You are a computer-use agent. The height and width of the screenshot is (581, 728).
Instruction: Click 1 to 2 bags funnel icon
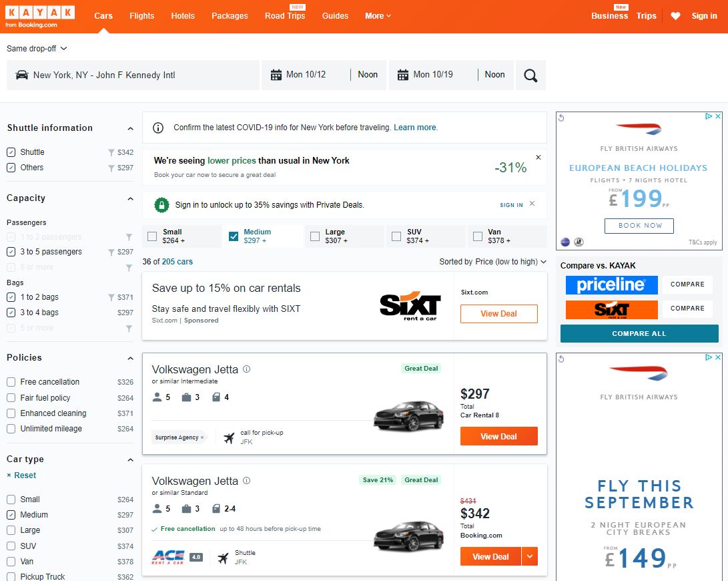pyautogui.click(x=111, y=297)
